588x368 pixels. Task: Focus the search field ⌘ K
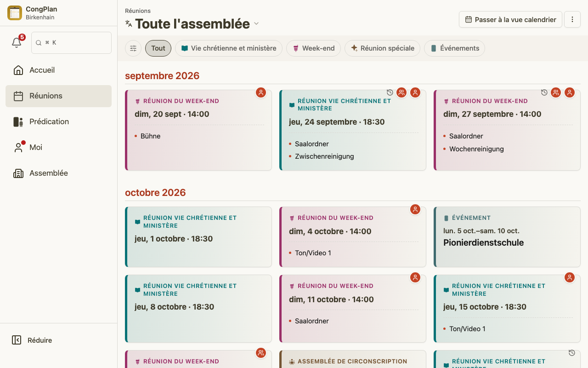(x=71, y=42)
